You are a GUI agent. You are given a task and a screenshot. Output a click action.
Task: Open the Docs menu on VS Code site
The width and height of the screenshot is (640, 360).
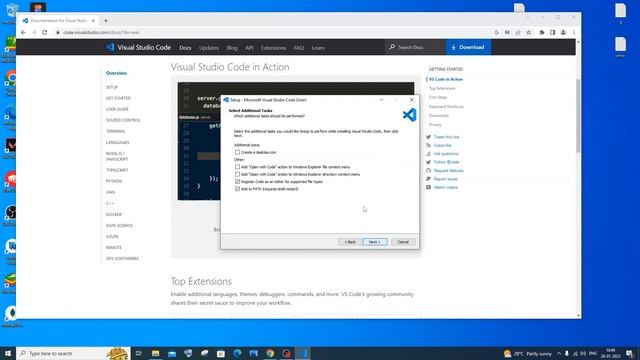(185, 48)
